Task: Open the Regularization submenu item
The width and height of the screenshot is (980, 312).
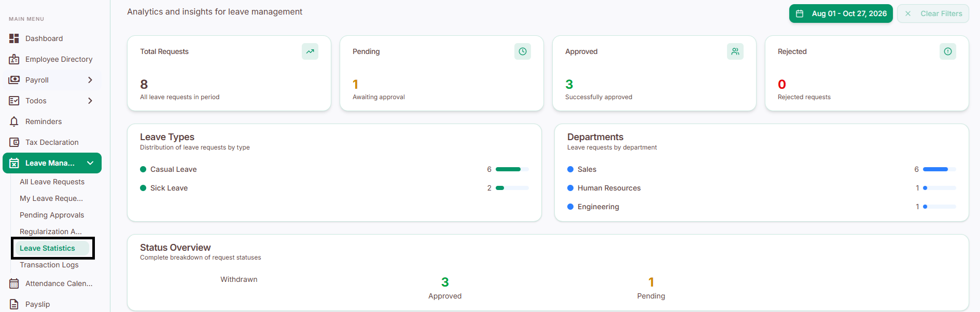Action: pyautogui.click(x=51, y=232)
